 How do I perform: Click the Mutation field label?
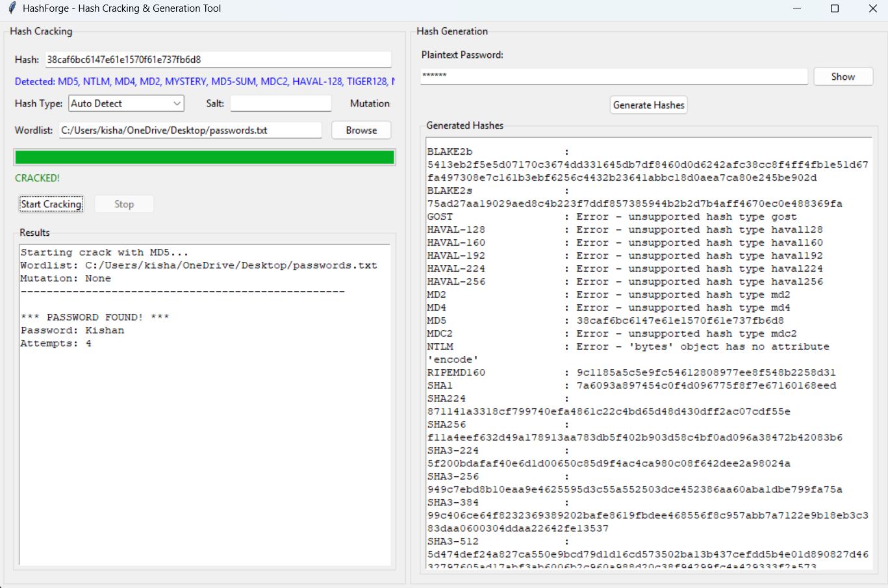[370, 103]
